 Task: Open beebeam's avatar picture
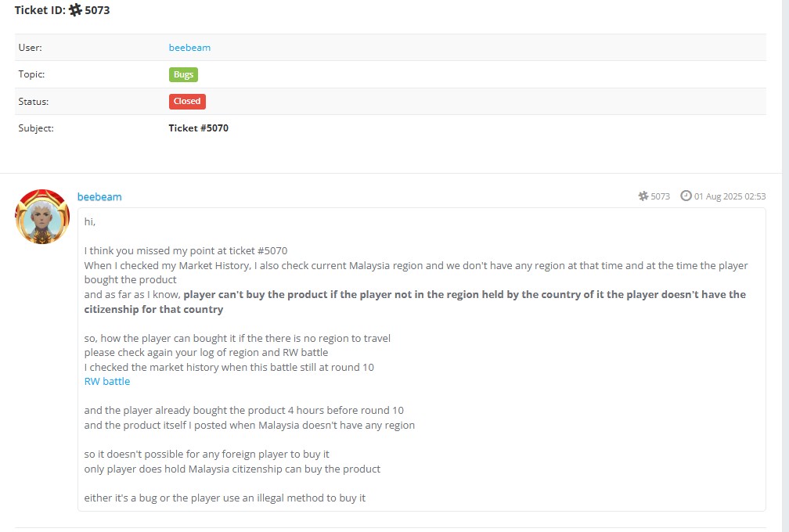click(43, 217)
